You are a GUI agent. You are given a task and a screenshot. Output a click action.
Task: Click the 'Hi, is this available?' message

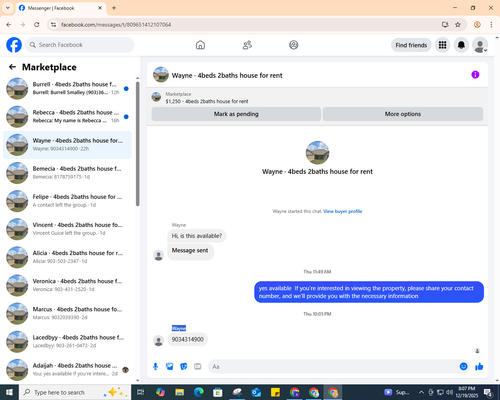197,236
